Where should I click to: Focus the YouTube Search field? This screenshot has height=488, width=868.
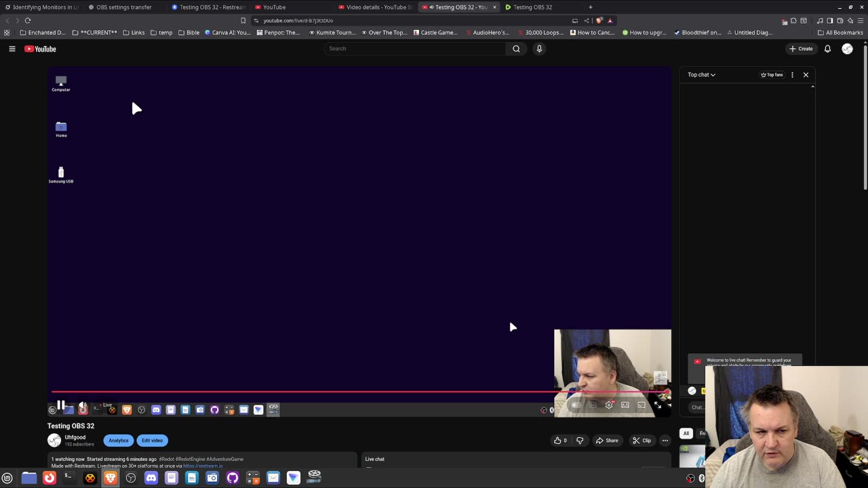(x=415, y=49)
